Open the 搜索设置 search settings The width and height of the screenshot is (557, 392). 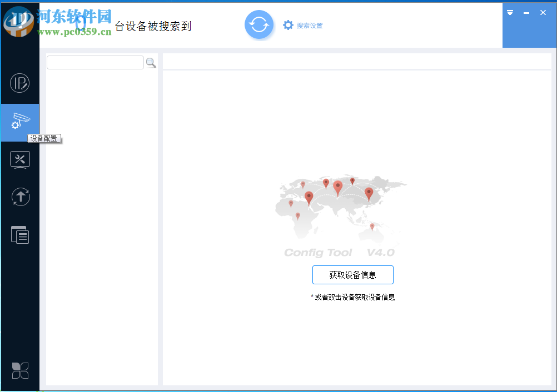[310, 25]
